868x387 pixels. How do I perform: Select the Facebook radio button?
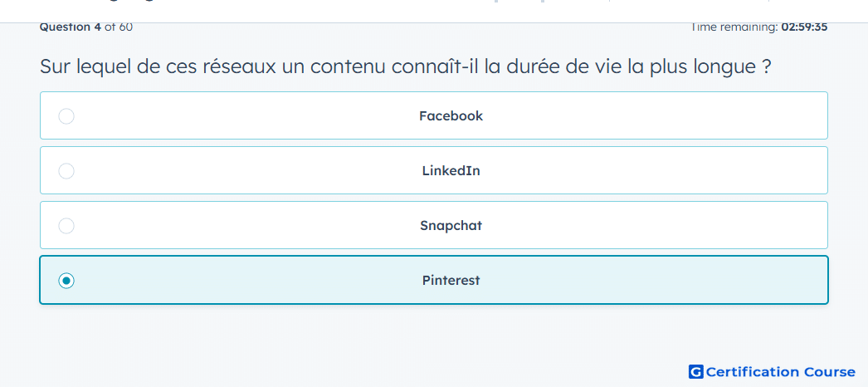click(66, 116)
